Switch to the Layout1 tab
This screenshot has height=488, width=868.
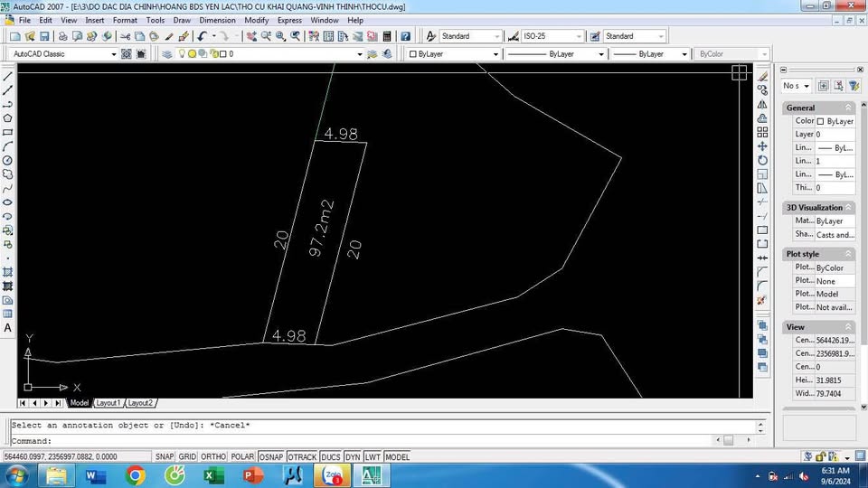108,403
